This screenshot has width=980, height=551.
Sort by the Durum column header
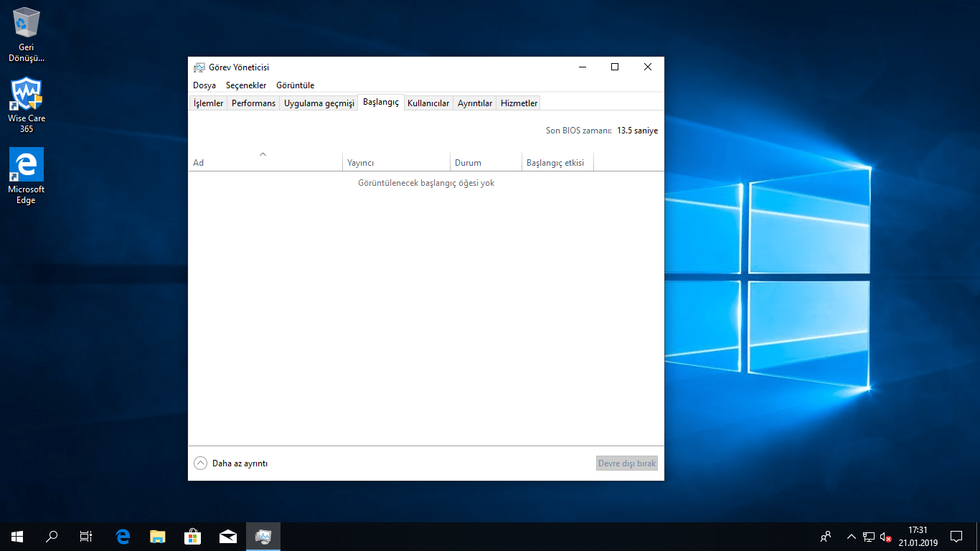(486, 162)
